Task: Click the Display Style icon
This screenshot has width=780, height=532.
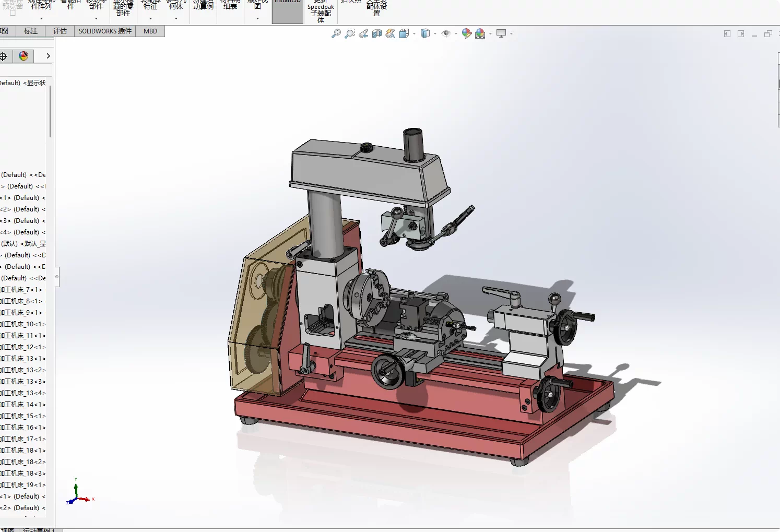Action: 425,33
